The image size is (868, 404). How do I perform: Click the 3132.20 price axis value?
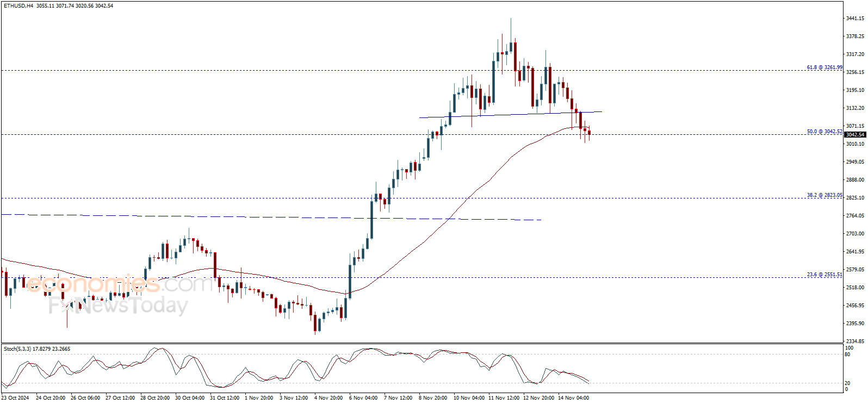855,108
